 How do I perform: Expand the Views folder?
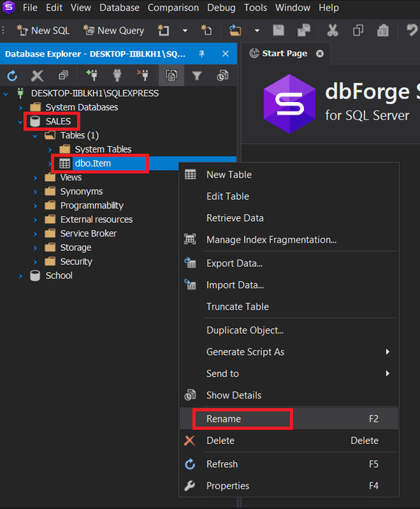click(x=35, y=178)
